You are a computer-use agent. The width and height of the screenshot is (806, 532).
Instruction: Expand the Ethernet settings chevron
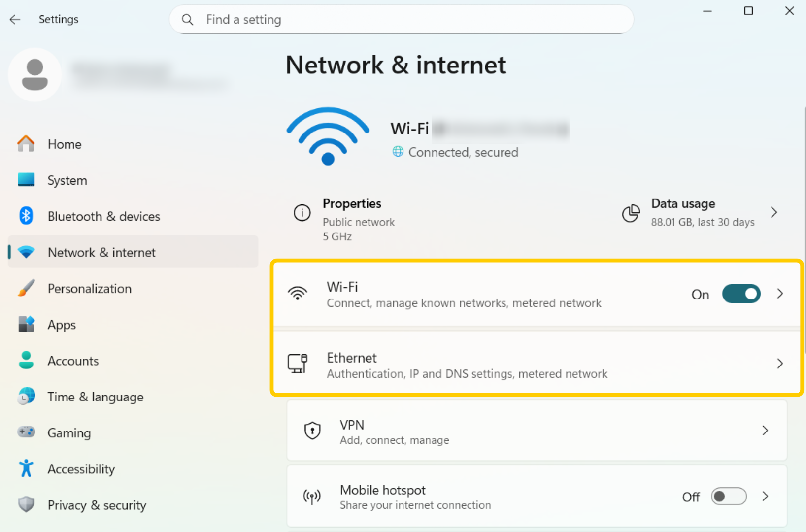click(780, 364)
